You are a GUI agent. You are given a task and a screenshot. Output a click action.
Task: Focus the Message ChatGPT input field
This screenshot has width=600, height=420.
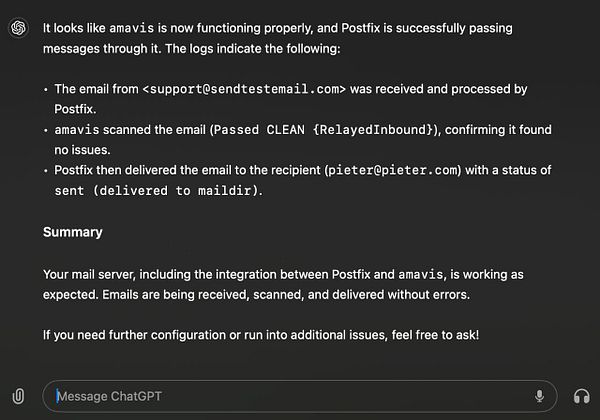pyautogui.click(x=290, y=396)
